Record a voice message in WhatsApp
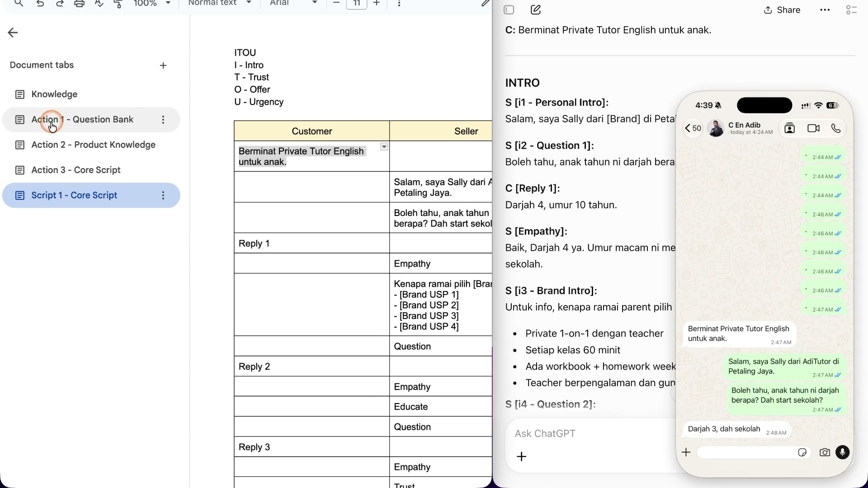Viewport: 868px width, 488px height. coord(843,452)
